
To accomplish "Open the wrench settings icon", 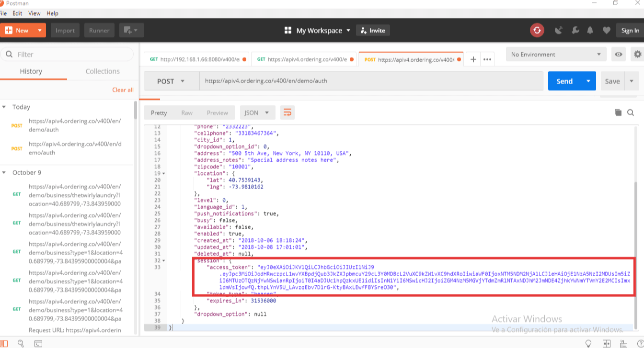I will 575,30.
